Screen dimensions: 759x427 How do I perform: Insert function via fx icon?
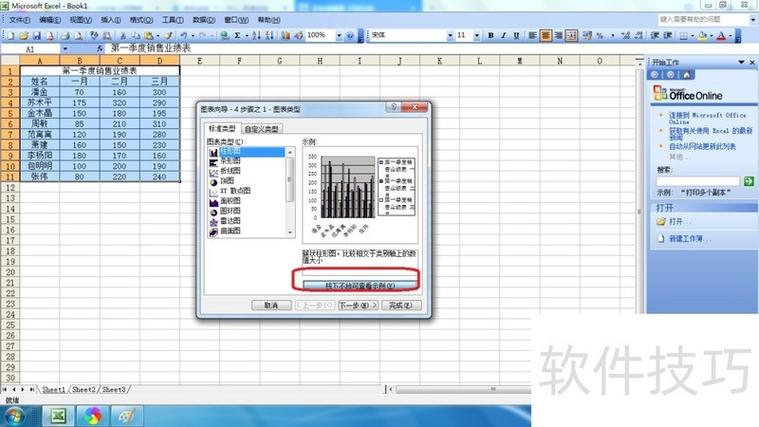(x=100, y=48)
